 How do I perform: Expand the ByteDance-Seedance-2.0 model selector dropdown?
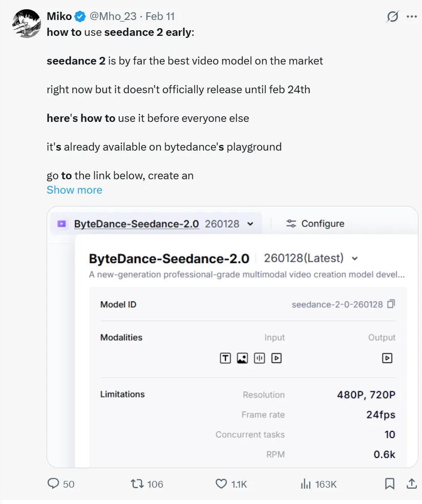(x=250, y=224)
